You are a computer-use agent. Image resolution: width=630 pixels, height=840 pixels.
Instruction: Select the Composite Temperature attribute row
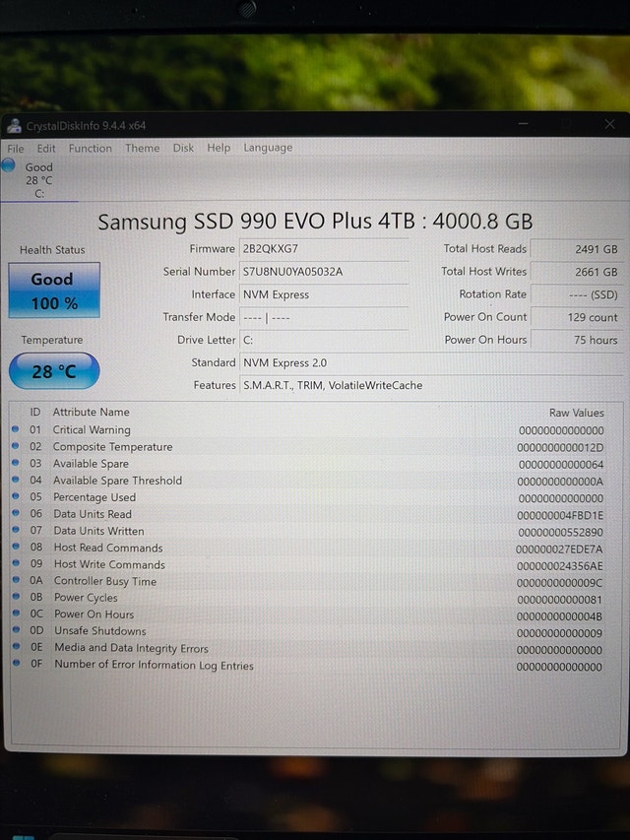coord(309,447)
